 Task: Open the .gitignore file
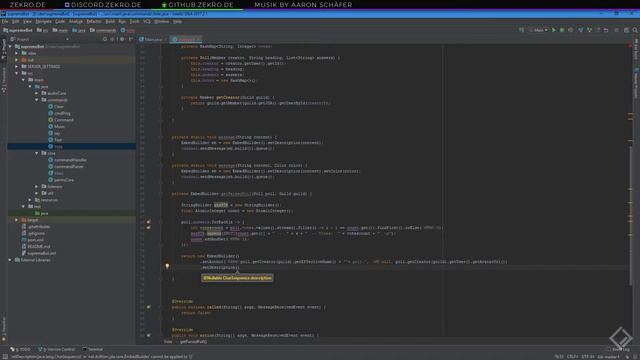pos(33,233)
